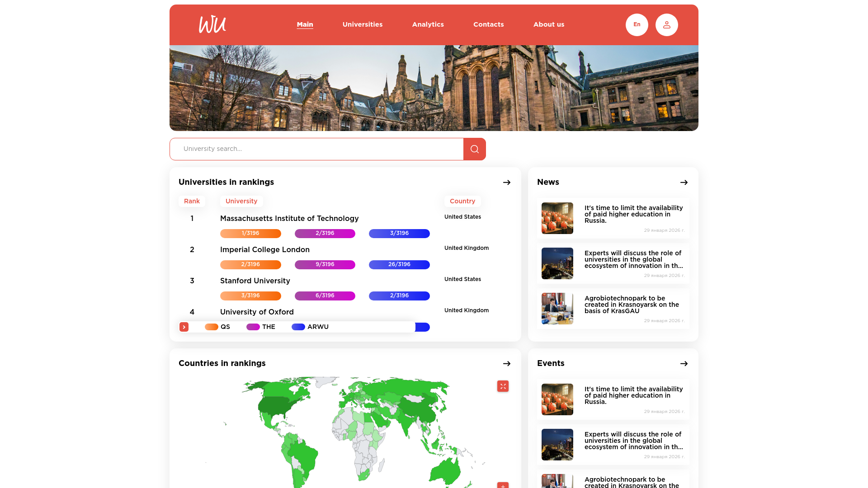Read News article on paid higher education
Image resolution: width=868 pixels, height=488 pixels.
point(633,214)
